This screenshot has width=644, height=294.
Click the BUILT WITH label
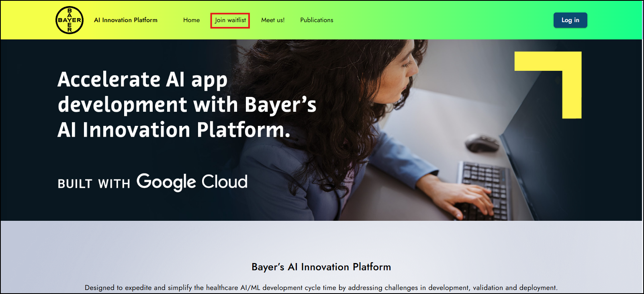click(94, 184)
